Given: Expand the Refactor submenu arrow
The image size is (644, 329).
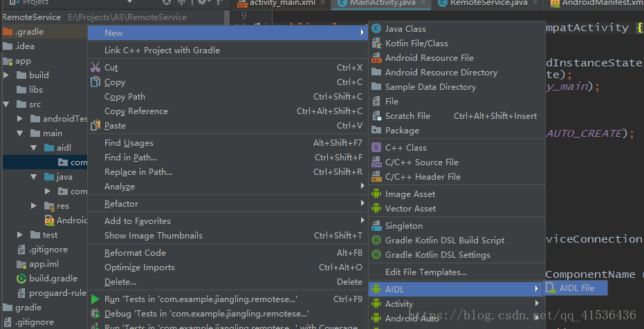Looking at the screenshot, I should pyautogui.click(x=362, y=203).
